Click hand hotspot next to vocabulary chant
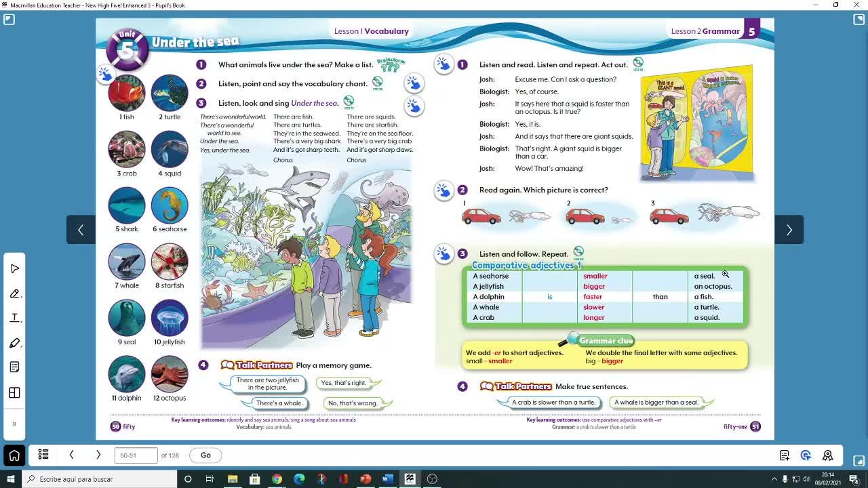The height and width of the screenshot is (488, 868). (x=414, y=83)
